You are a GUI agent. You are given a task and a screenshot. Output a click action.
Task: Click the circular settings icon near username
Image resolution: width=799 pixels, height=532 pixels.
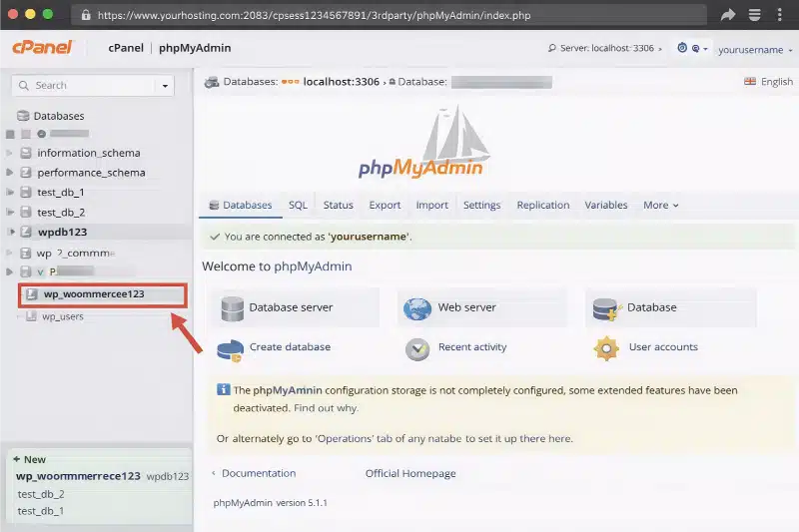(682, 48)
